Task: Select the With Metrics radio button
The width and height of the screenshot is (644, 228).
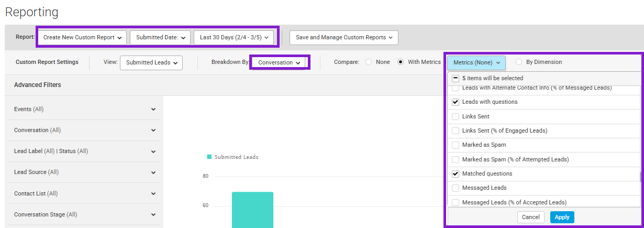Action: [x=401, y=62]
